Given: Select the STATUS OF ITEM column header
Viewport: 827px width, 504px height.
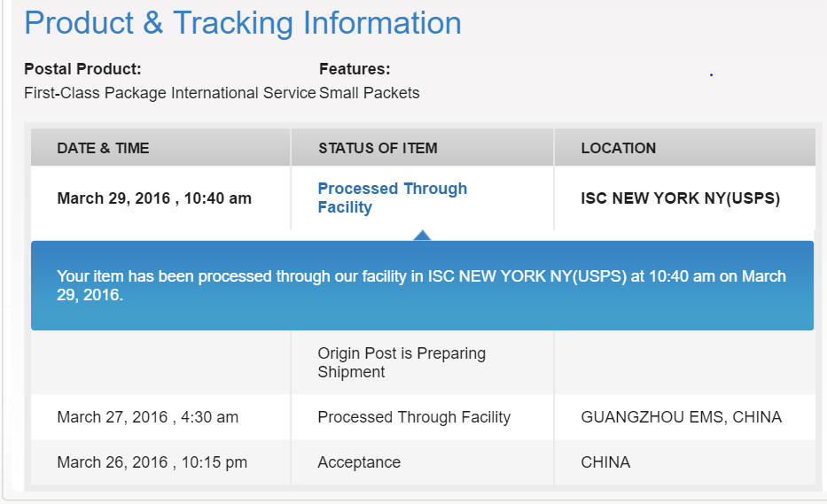Looking at the screenshot, I should click(x=378, y=148).
